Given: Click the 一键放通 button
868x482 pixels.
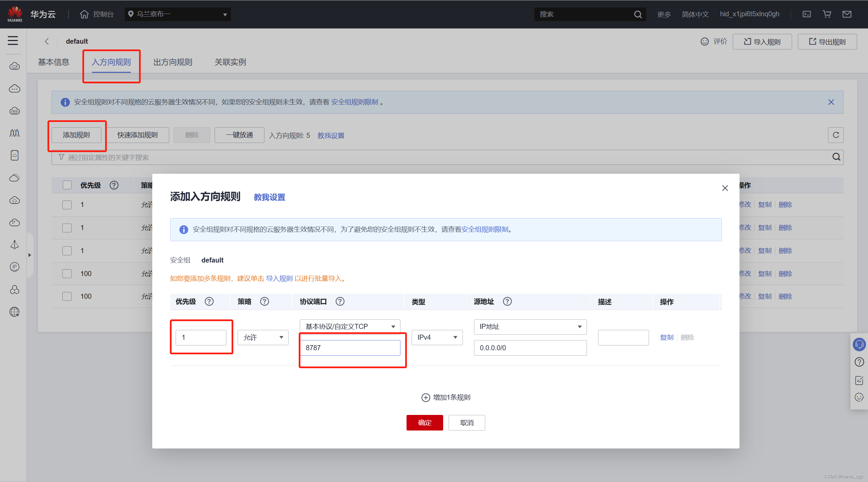Looking at the screenshot, I should click(x=239, y=135).
